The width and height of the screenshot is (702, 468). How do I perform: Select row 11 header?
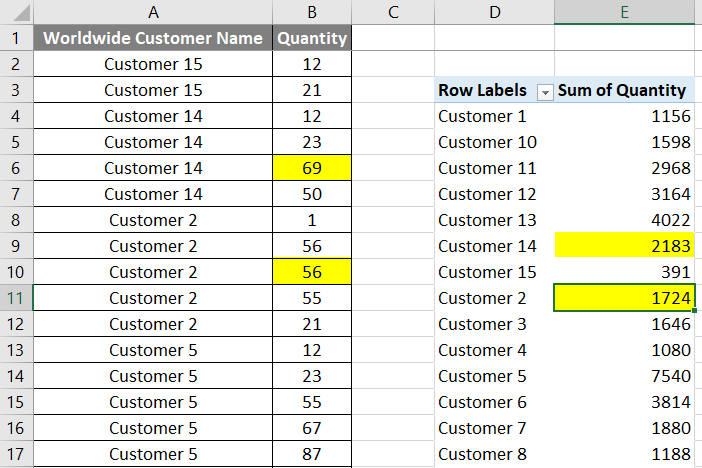click(x=16, y=298)
